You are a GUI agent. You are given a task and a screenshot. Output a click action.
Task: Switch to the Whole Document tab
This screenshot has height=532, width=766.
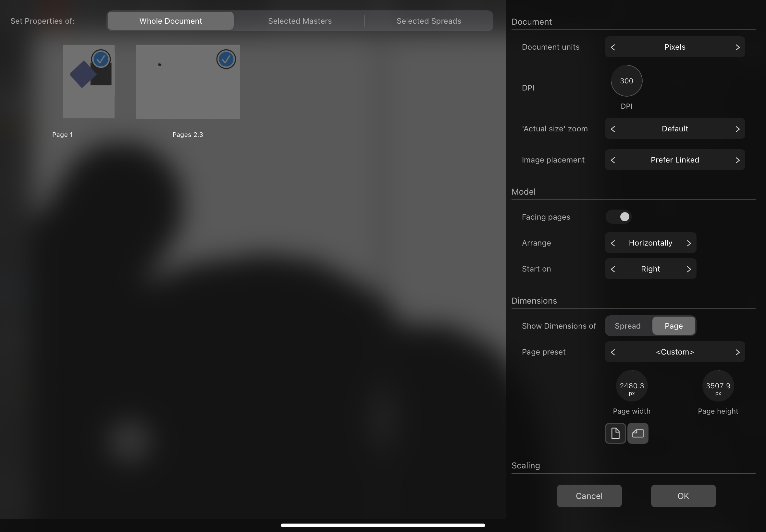(171, 21)
